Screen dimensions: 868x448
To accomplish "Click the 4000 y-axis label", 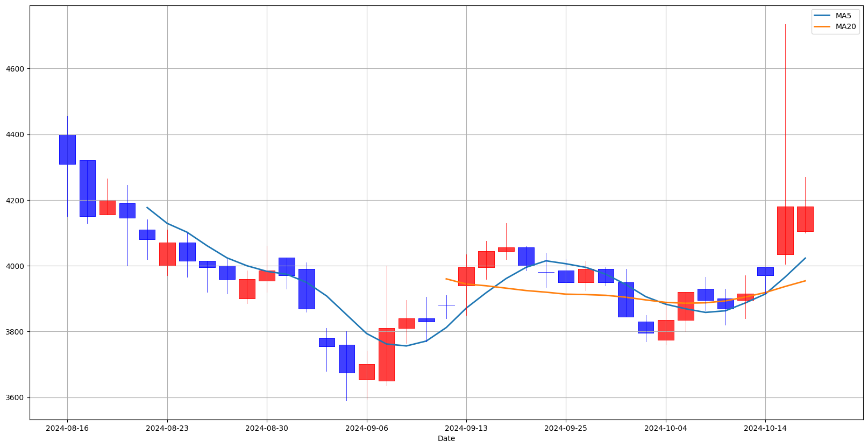I will 15,266.
